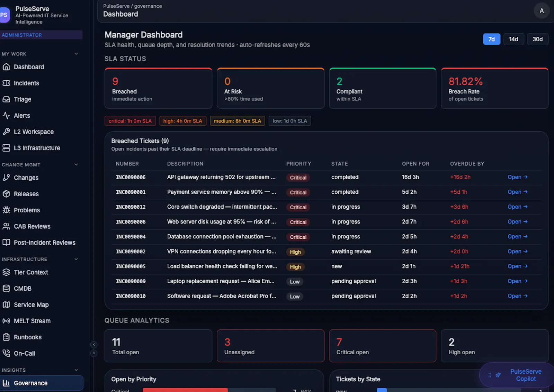Screen dimensions: 554x392
Task: Grab the Copilot drag handle dots
Action: coord(490,375)
